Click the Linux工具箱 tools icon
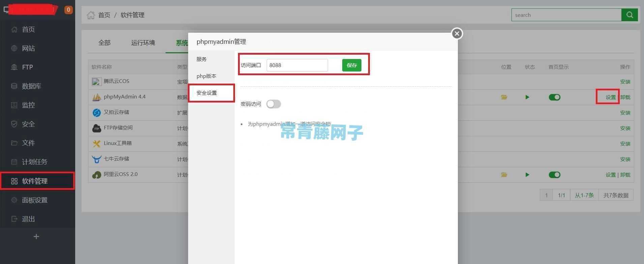This screenshot has width=644, height=264. 96,144
